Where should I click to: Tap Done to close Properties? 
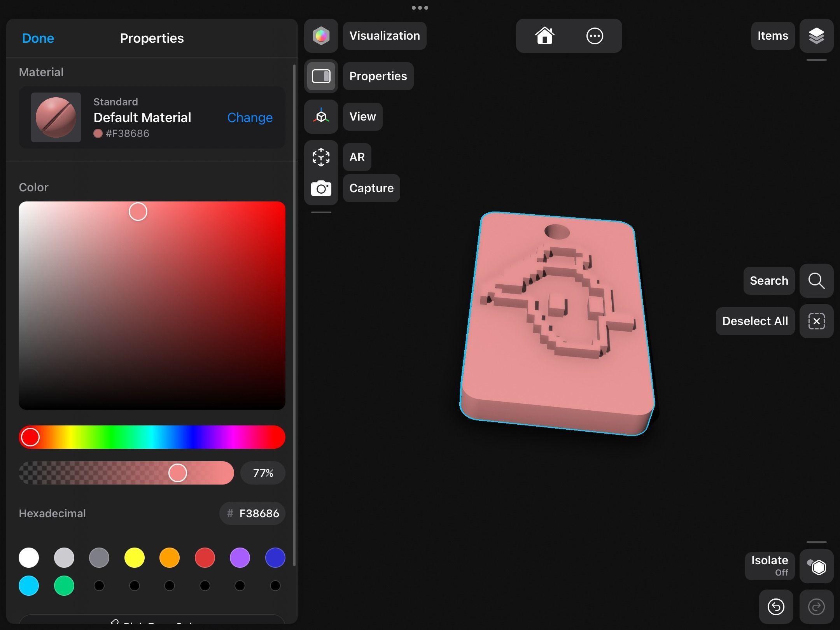click(38, 38)
